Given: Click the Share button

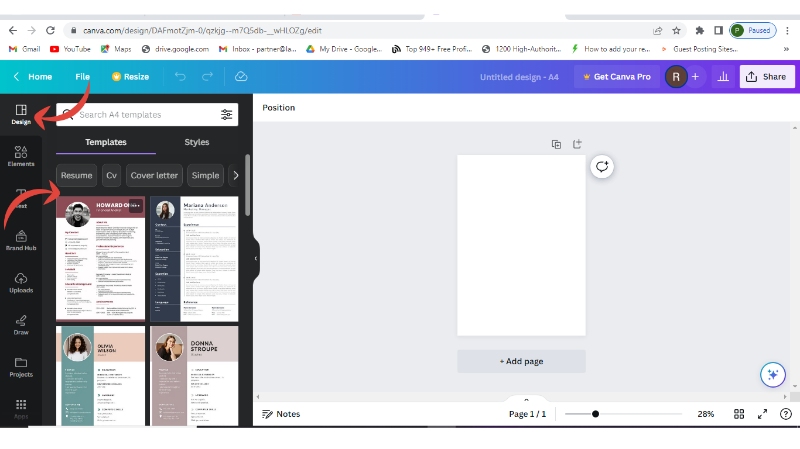Looking at the screenshot, I should tap(767, 77).
